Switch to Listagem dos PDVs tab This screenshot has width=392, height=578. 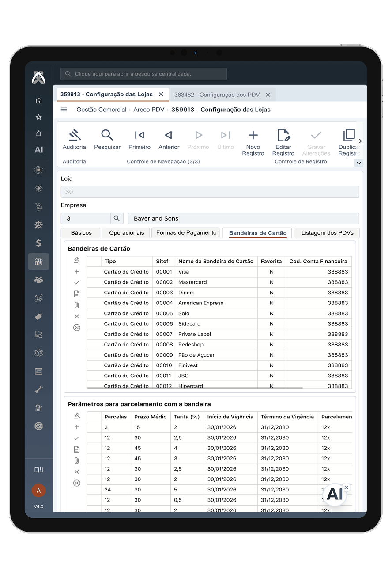(327, 232)
